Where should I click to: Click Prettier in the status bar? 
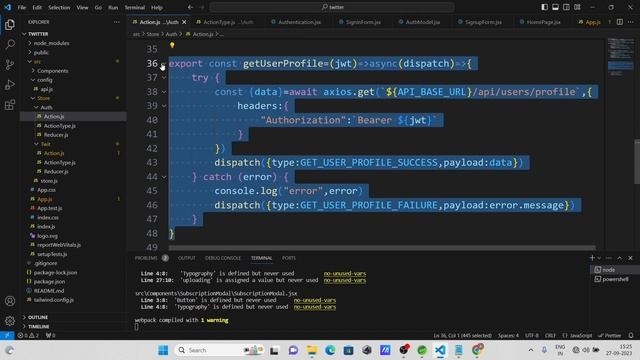pyautogui.click(x=610, y=336)
